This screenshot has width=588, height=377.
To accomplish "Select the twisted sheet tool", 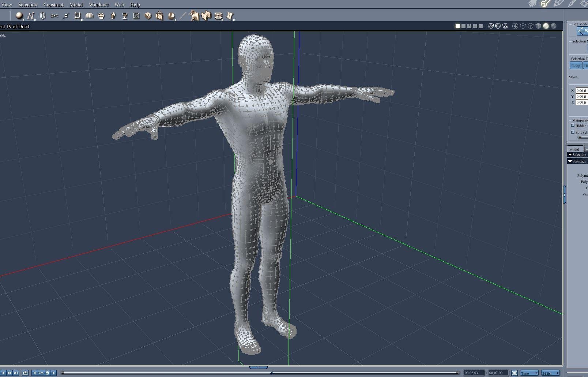I will [230, 16].
